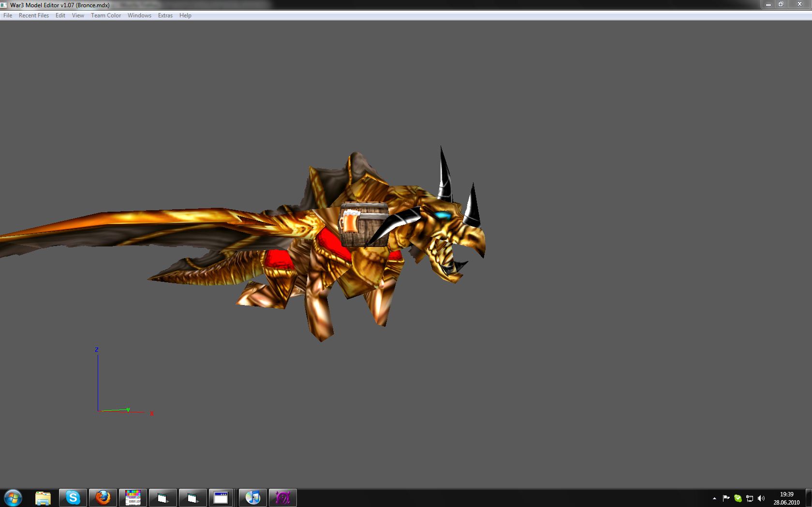The image size is (812, 507).
Task: Open the View menu
Action: coord(78,15)
